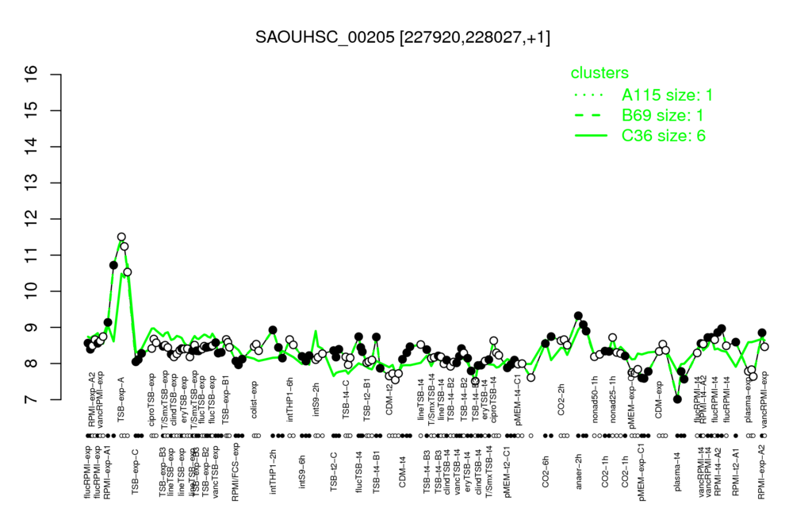Click the 'plasma-t4' x-axis label
812x508 pixels.
677,471
